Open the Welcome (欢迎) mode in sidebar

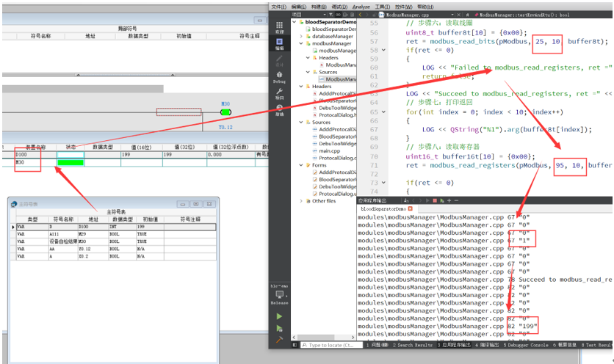279,26
